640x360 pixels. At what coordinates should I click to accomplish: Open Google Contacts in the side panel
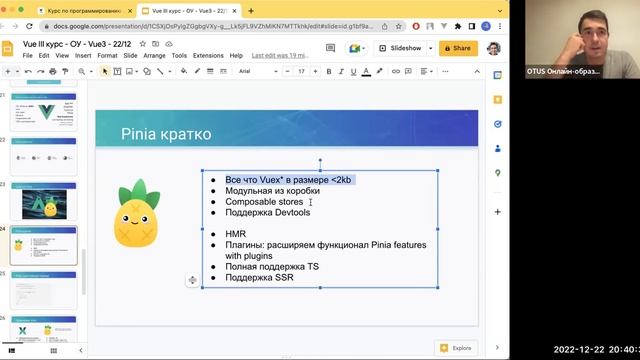(498, 149)
